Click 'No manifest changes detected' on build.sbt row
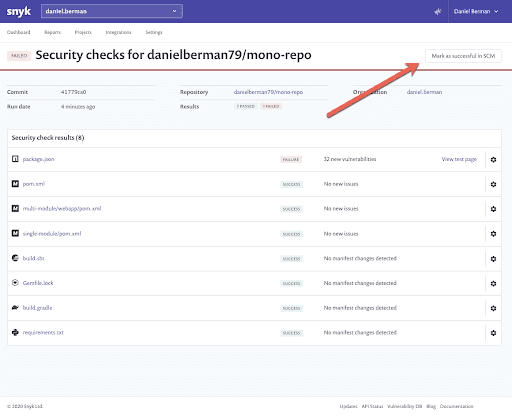This screenshot has width=512, height=416. (360, 258)
